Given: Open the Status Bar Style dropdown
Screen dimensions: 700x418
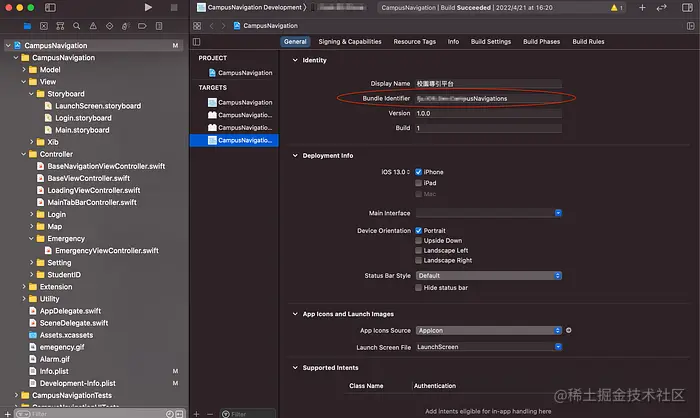Looking at the screenshot, I should [488, 276].
